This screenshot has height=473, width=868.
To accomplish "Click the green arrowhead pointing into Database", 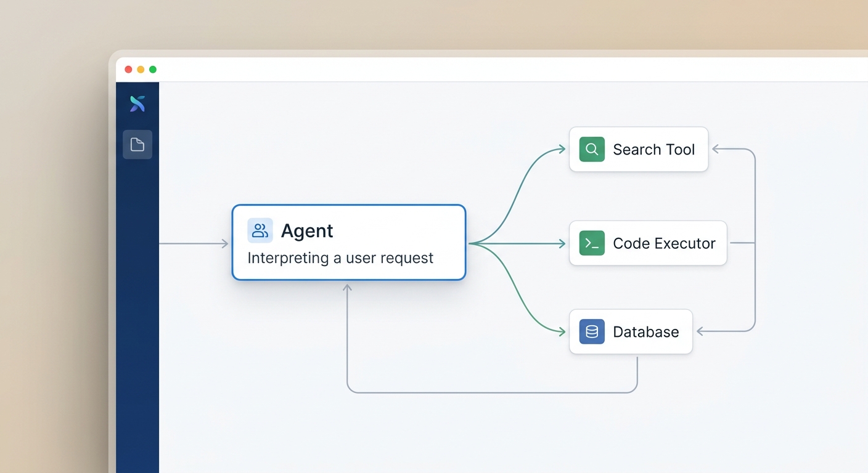I will 562,332.
